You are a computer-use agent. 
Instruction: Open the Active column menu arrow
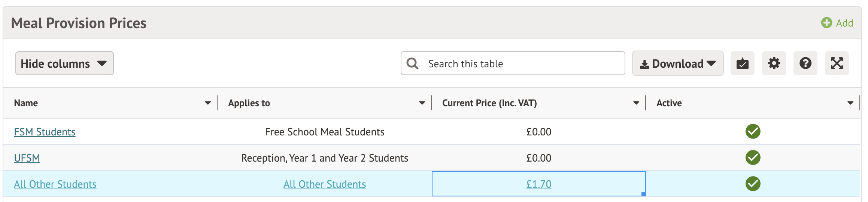(x=850, y=103)
